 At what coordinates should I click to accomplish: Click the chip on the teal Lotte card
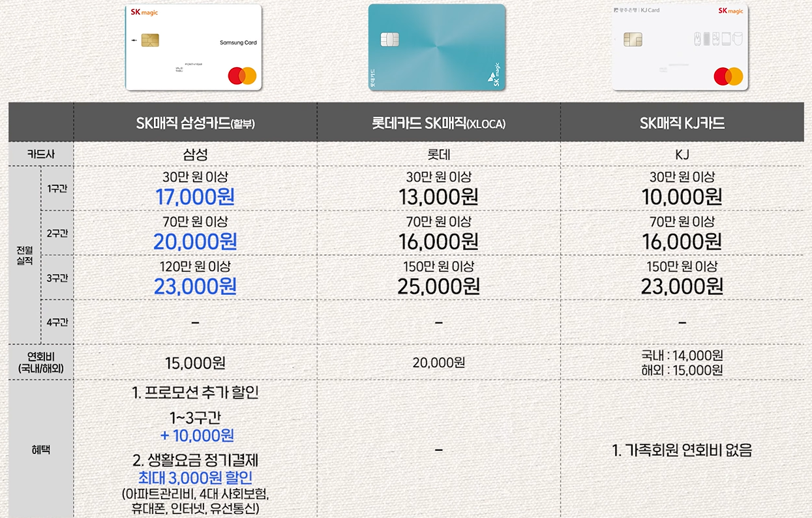(390, 39)
